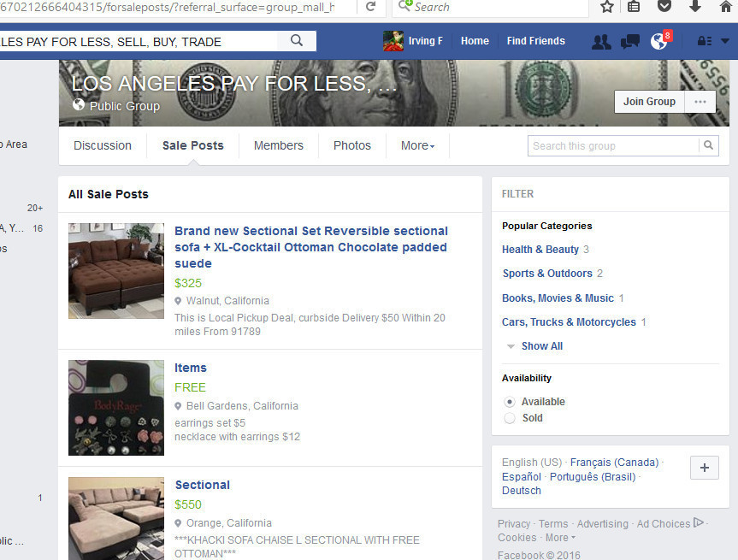Click the Search this group field

(613, 146)
